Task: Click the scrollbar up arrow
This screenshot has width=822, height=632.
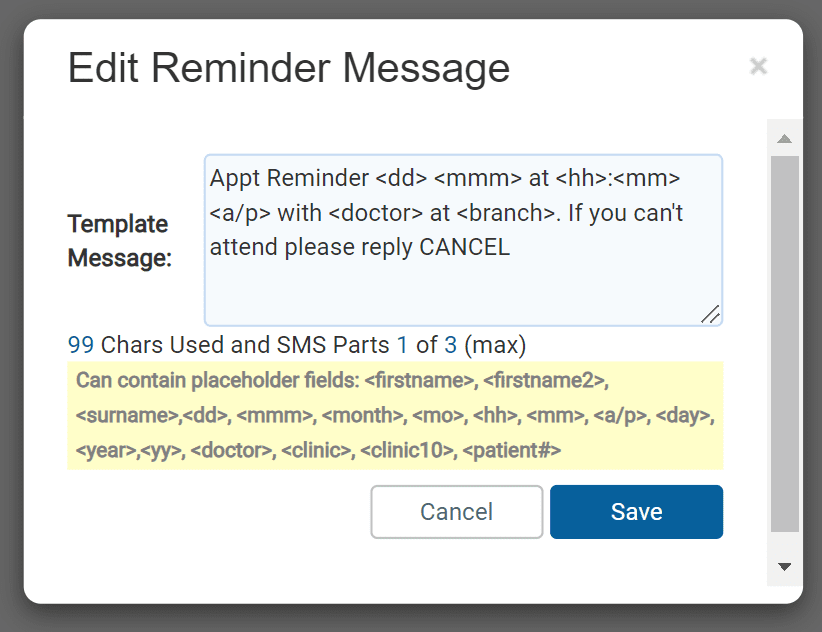Action: point(784,138)
